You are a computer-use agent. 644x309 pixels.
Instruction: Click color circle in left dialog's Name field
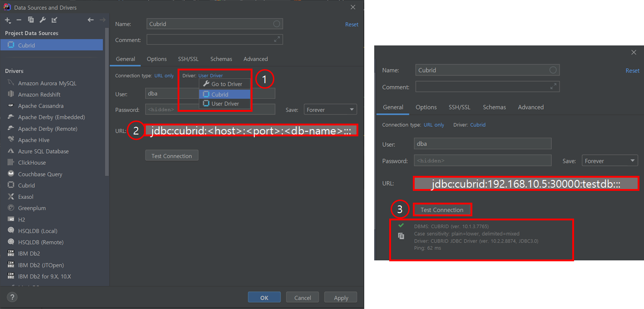pyautogui.click(x=277, y=24)
